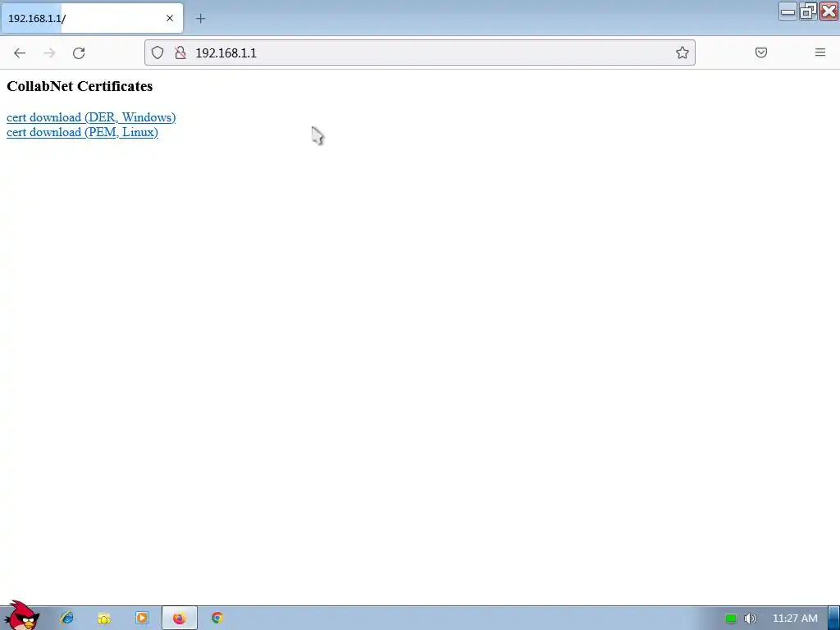Open a new browser tab
Screen dimensions: 840x630
point(200,19)
